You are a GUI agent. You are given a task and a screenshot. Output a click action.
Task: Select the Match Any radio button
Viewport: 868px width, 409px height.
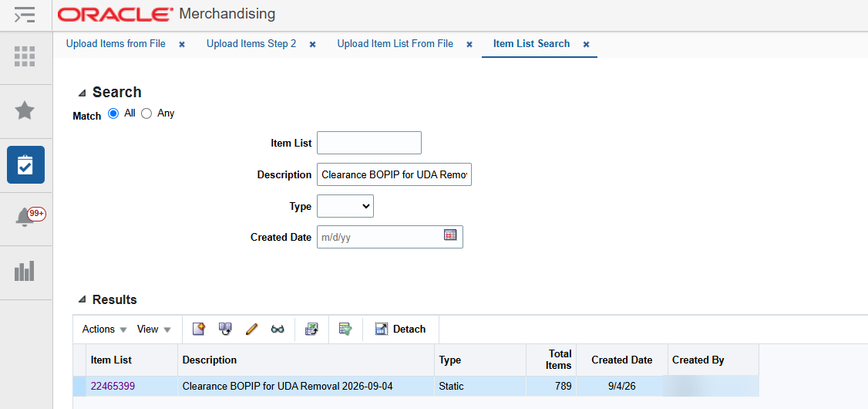tap(146, 113)
